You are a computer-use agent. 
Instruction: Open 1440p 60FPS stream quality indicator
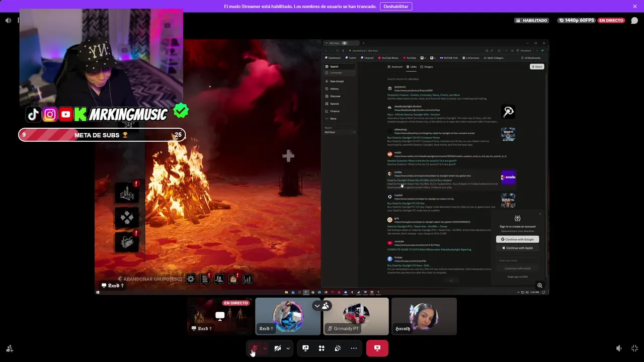point(577,21)
